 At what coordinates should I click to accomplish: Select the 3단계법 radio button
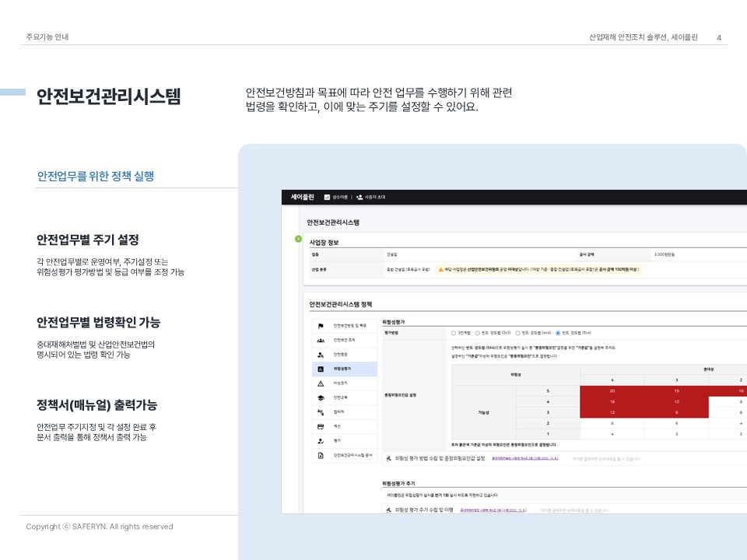(454, 332)
